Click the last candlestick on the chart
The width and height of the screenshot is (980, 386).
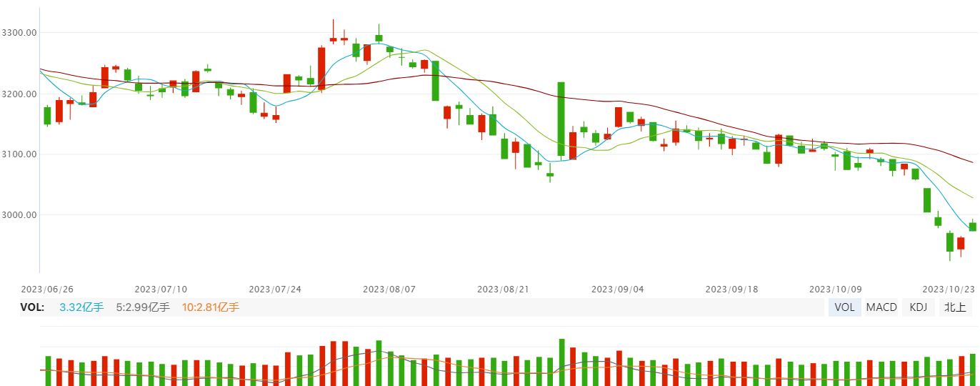pyautogui.click(x=972, y=227)
